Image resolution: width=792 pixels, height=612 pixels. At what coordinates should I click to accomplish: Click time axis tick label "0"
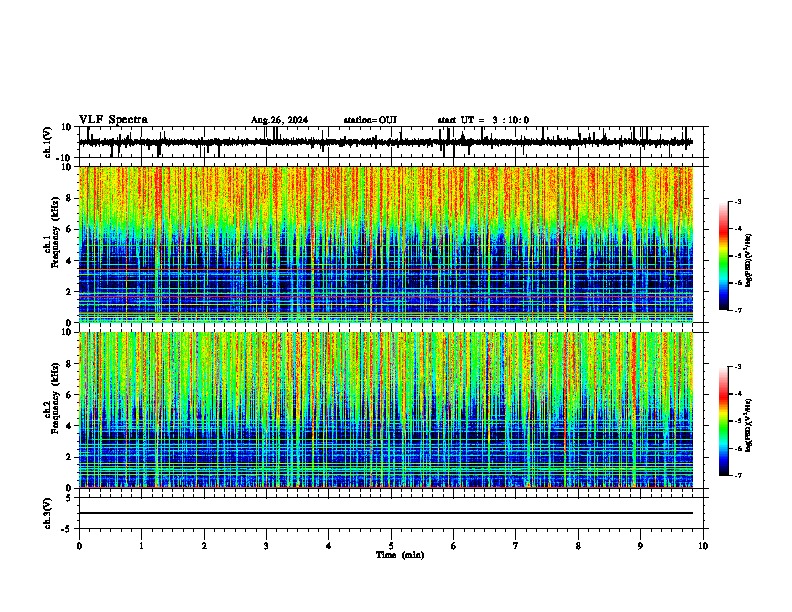pos(79,546)
